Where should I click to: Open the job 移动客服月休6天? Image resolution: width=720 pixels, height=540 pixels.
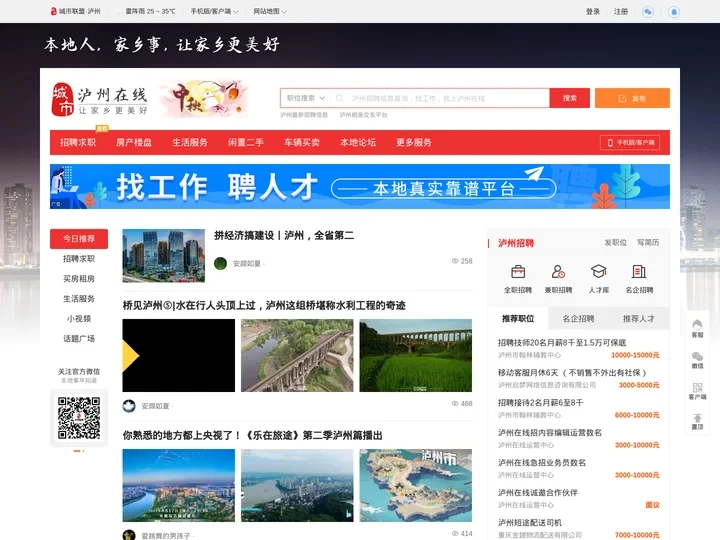(572, 373)
